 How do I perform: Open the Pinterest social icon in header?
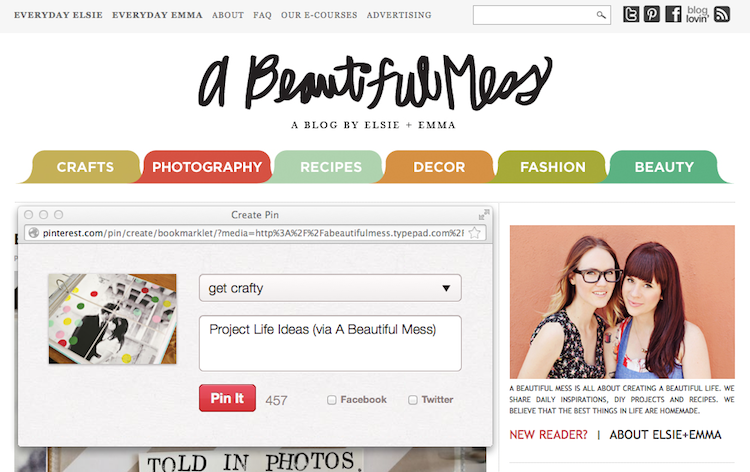point(652,14)
